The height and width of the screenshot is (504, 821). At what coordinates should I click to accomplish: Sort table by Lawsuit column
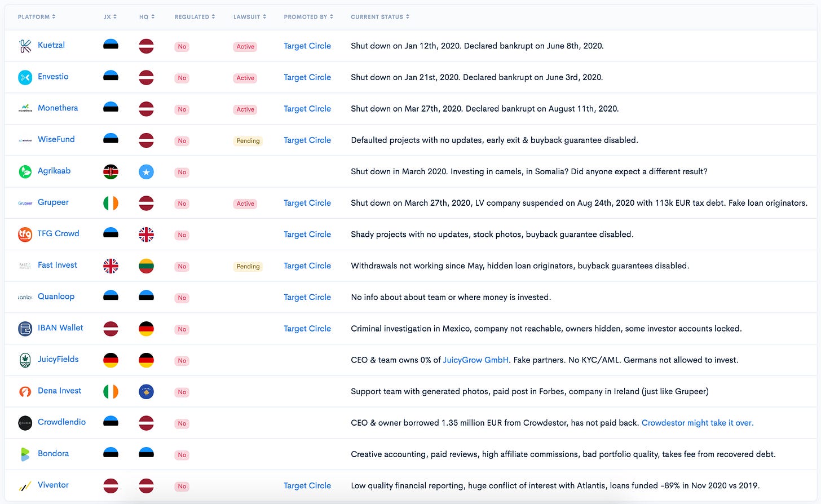point(250,17)
